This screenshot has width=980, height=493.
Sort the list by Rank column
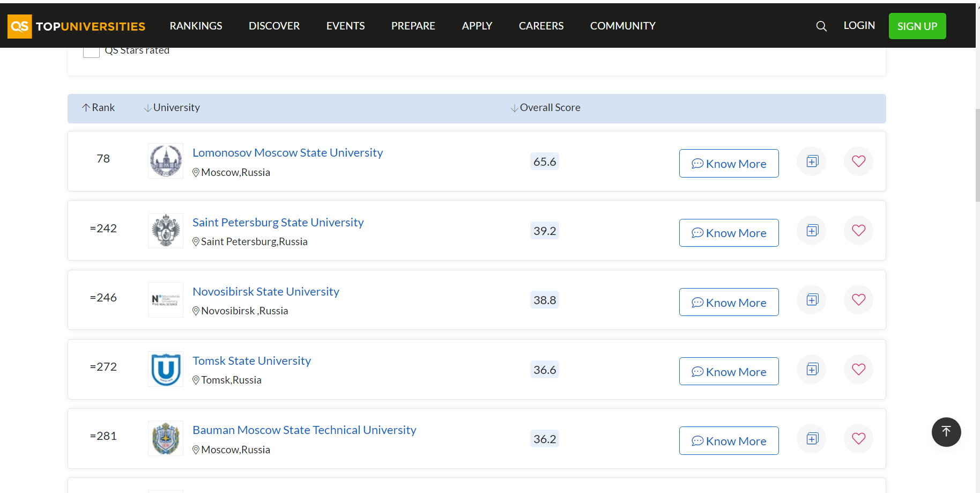pyautogui.click(x=98, y=108)
